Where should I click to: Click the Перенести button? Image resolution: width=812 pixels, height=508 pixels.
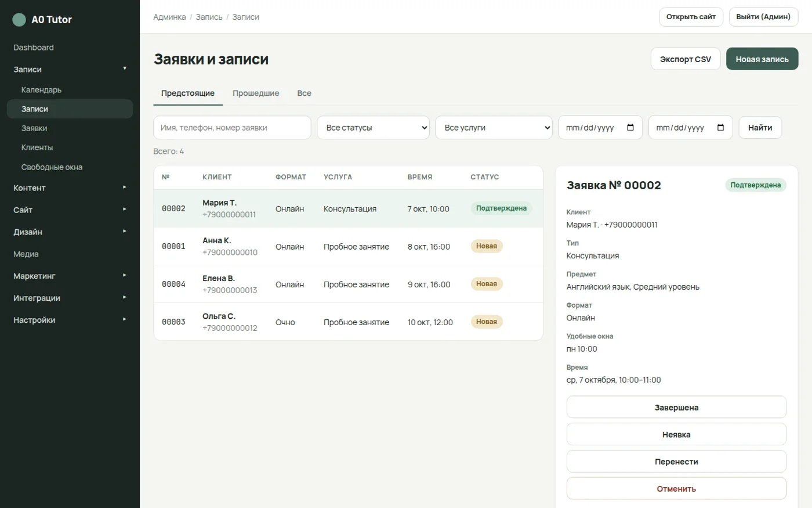click(676, 462)
